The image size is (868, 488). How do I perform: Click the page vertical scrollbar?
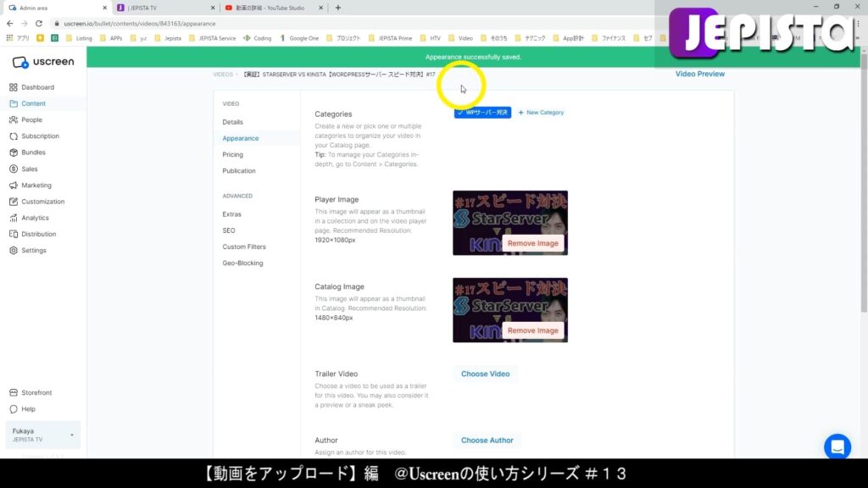click(x=864, y=183)
